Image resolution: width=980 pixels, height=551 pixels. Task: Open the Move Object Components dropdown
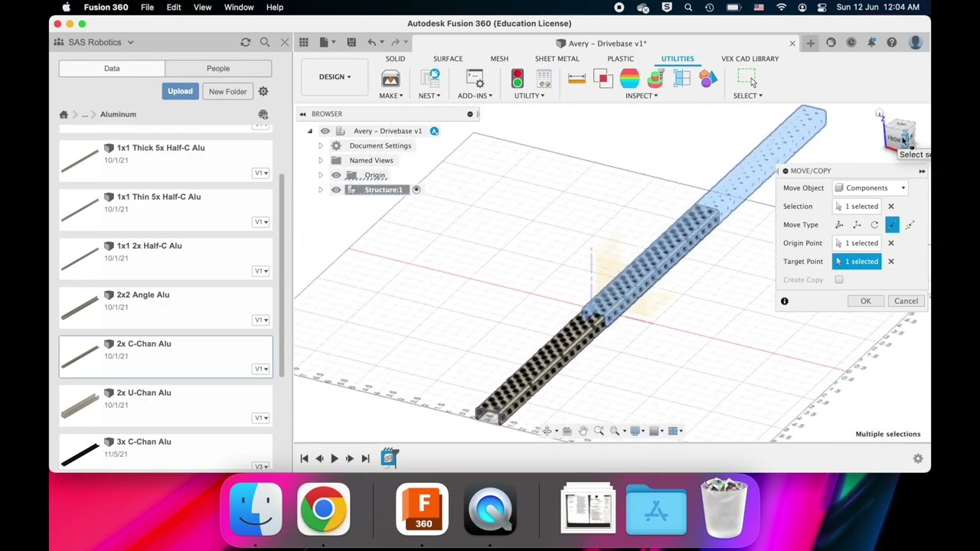tap(871, 188)
